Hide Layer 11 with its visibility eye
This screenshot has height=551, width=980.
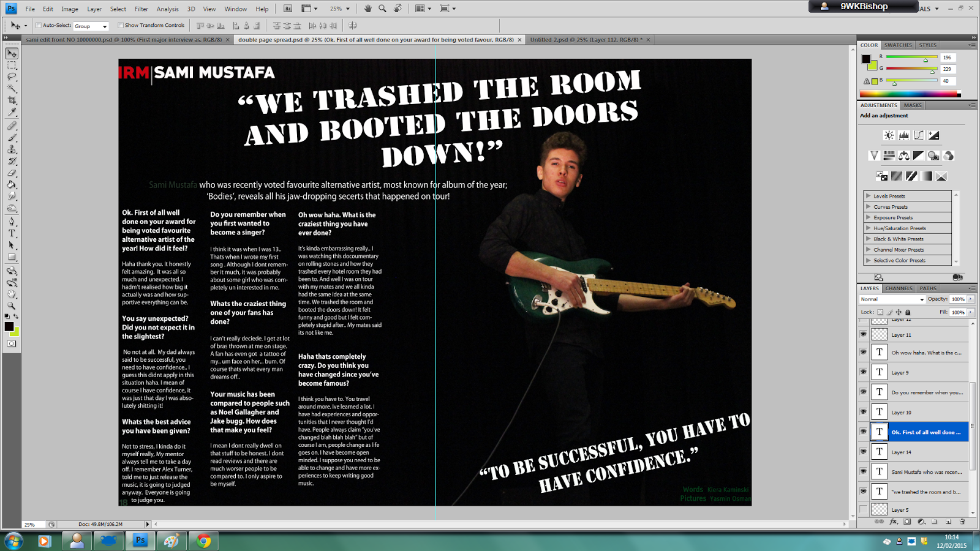coord(864,334)
